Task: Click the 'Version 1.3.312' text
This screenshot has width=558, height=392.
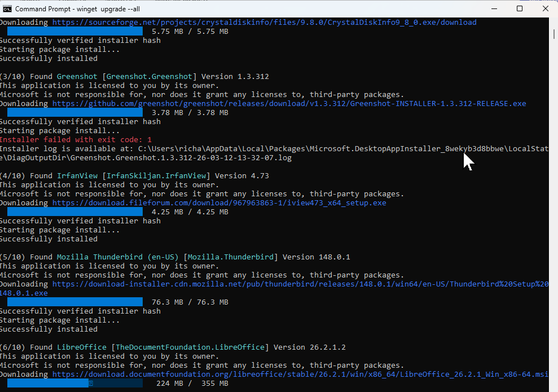Action: click(235, 77)
